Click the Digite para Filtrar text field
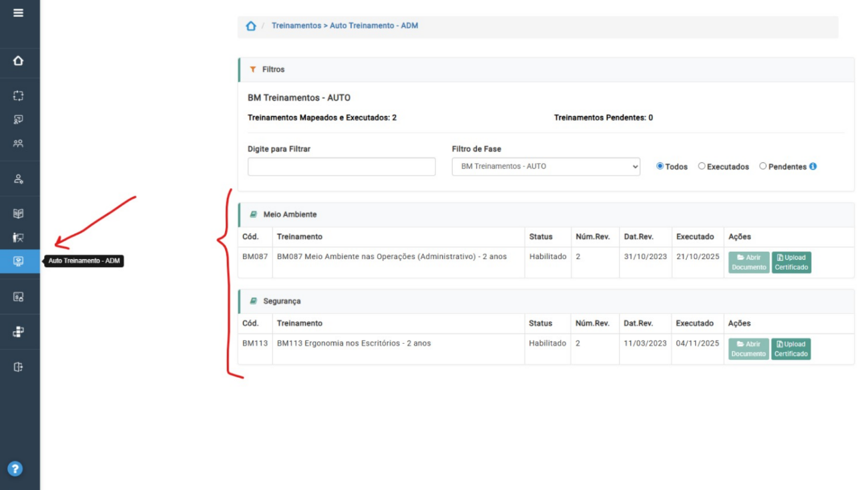The width and height of the screenshot is (868, 490). 341,167
